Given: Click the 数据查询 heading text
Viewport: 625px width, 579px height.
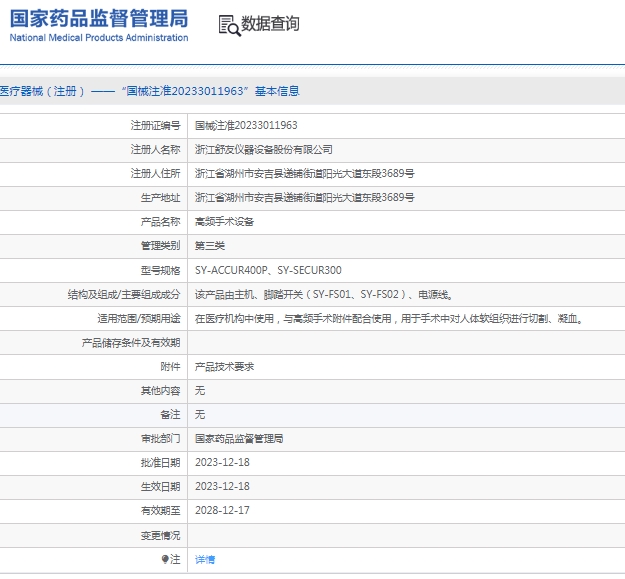Looking at the screenshot, I should click(270, 24).
